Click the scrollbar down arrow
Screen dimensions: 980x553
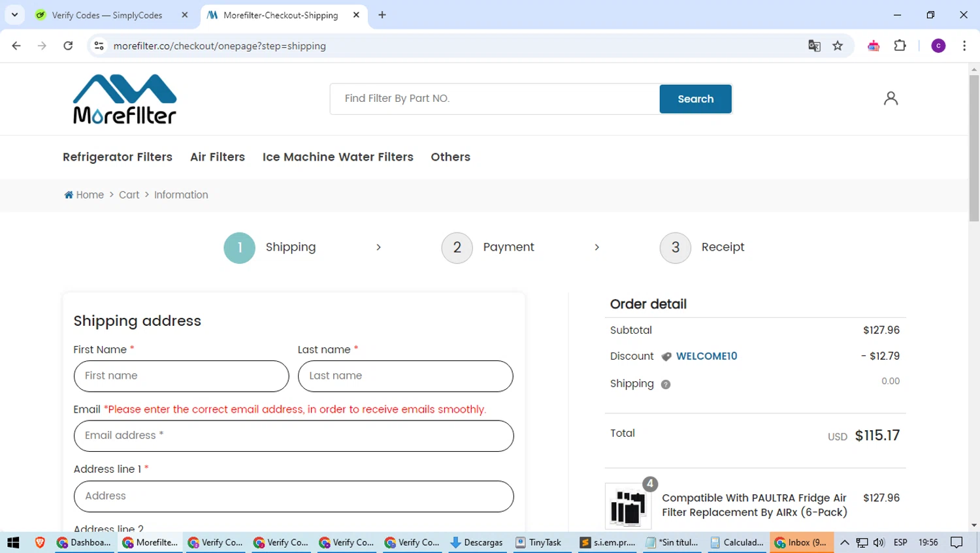point(974,526)
